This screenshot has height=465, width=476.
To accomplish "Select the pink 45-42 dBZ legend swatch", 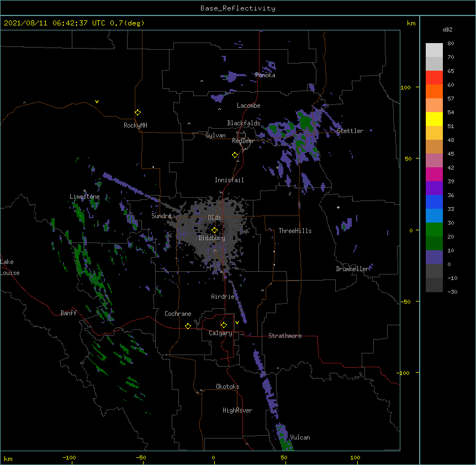I will click(x=434, y=161).
